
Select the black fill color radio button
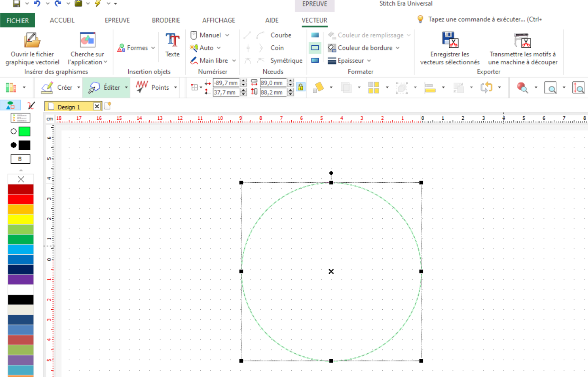pyautogui.click(x=14, y=145)
